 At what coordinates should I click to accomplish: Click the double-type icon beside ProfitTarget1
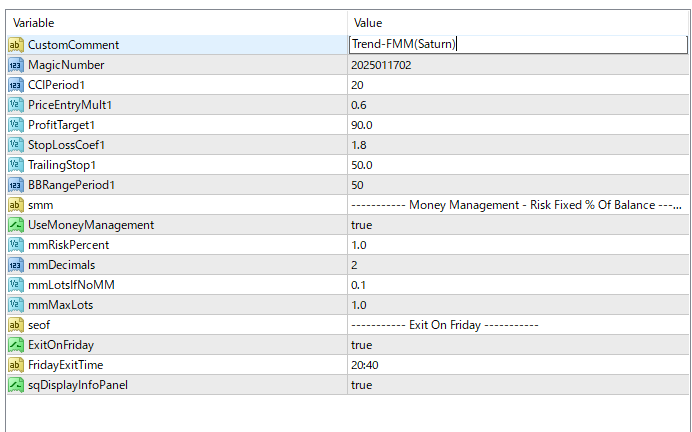pyautogui.click(x=16, y=125)
